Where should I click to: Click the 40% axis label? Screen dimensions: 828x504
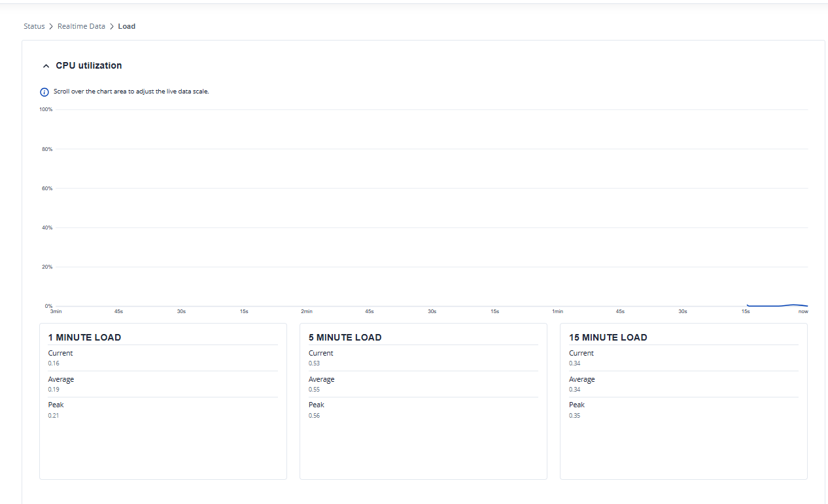tap(47, 227)
